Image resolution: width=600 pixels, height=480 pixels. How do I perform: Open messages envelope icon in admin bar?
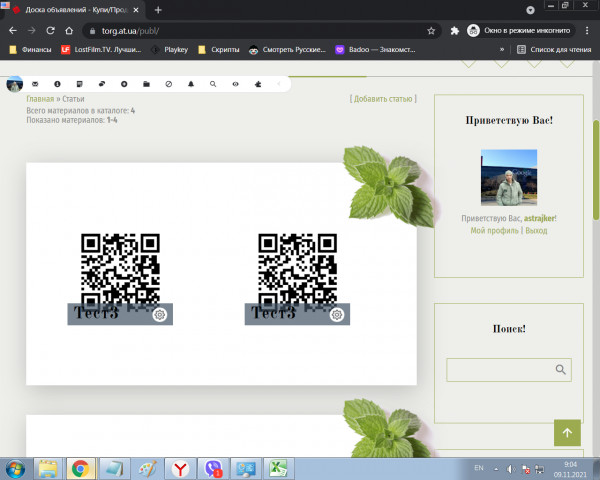coord(35,84)
